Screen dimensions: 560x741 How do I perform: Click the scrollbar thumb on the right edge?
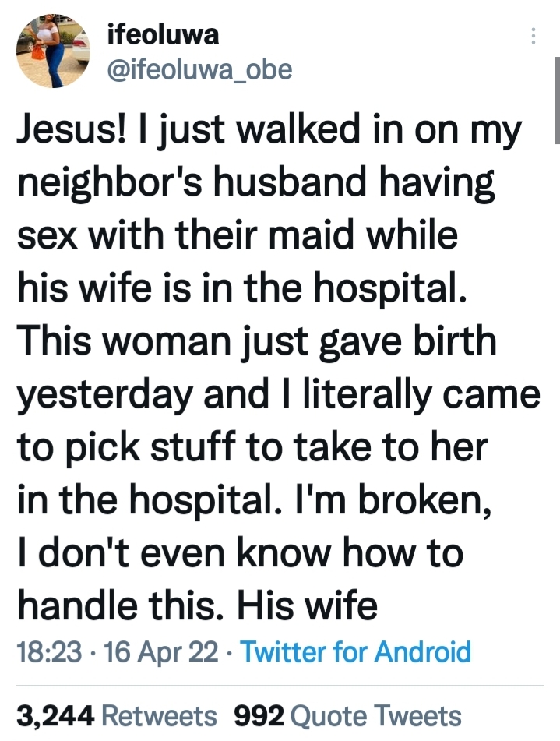point(556,101)
